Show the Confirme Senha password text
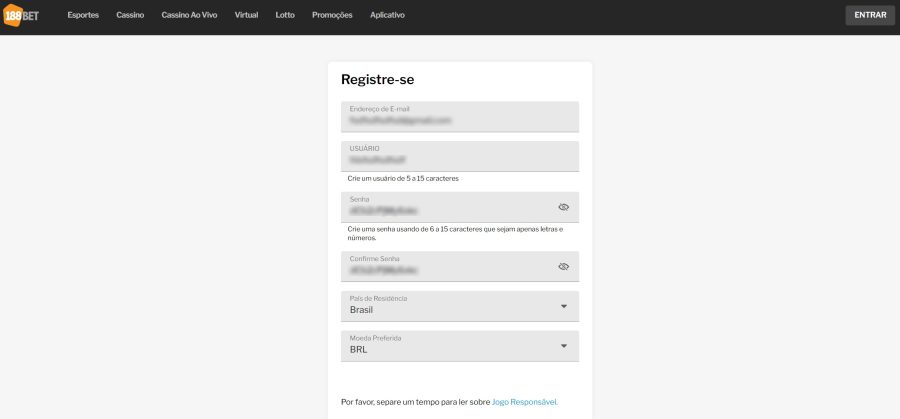Viewport: 900px width, 419px height. pyautogui.click(x=563, y=267)
